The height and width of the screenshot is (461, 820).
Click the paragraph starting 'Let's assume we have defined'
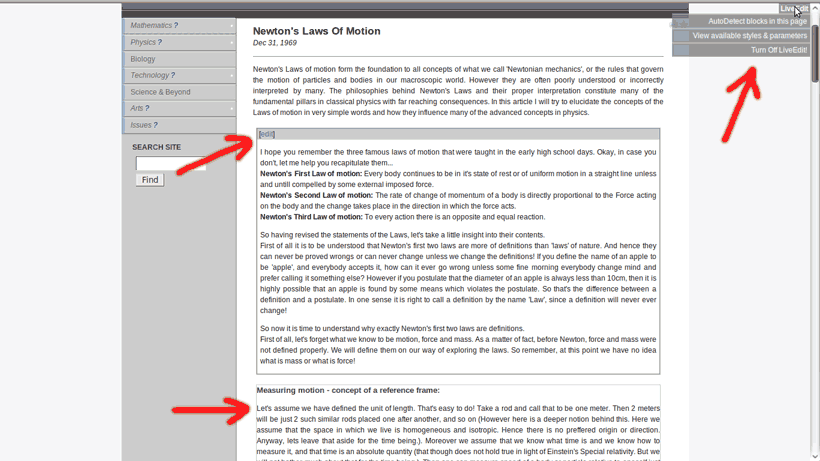[458, 433]
